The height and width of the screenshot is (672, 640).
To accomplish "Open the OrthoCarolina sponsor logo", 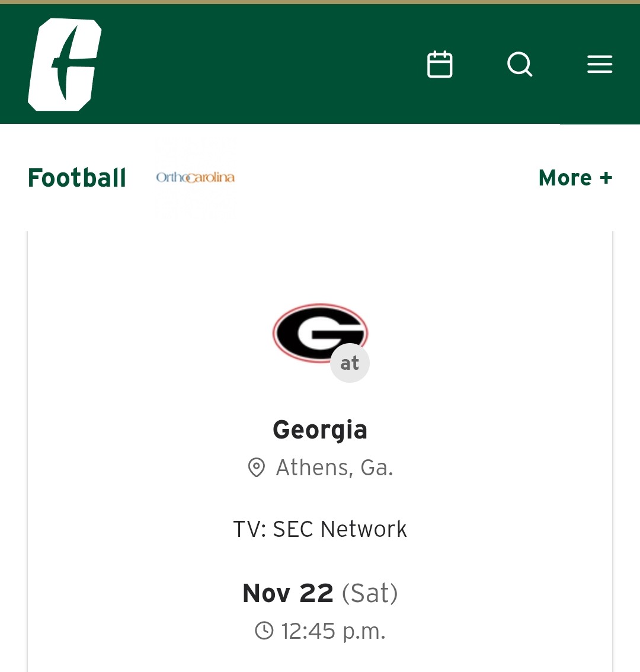I will (195, 177).
